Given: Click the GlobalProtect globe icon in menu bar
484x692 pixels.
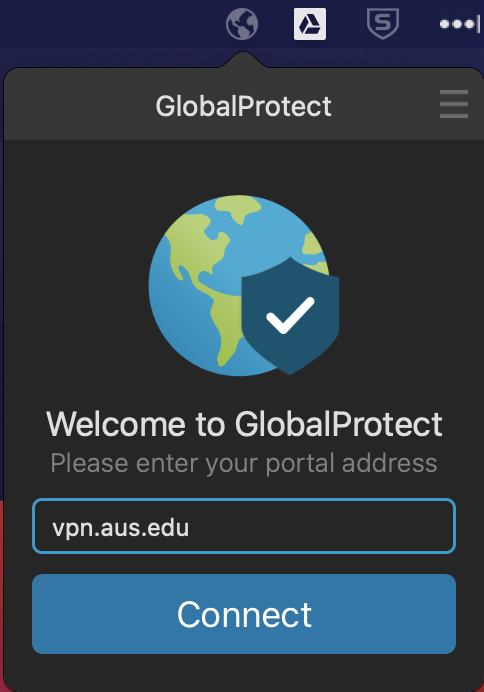Looking at the screenshot, I should point(242,24).
